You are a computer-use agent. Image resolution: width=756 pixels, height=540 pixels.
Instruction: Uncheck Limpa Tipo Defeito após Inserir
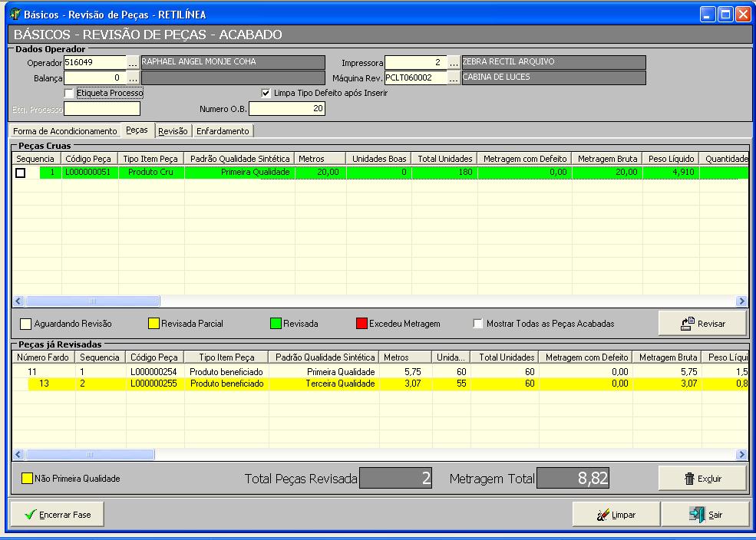pyautogui.click(x=266, y=94)
